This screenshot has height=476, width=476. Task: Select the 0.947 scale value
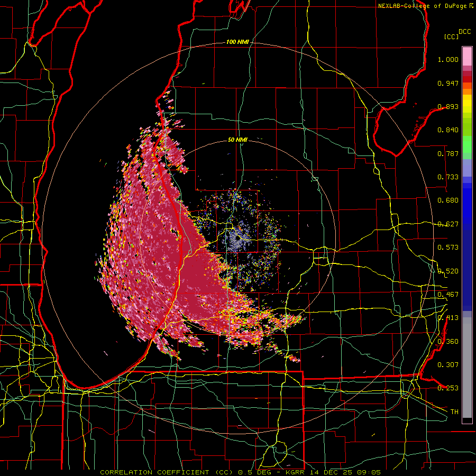point(448,83)
